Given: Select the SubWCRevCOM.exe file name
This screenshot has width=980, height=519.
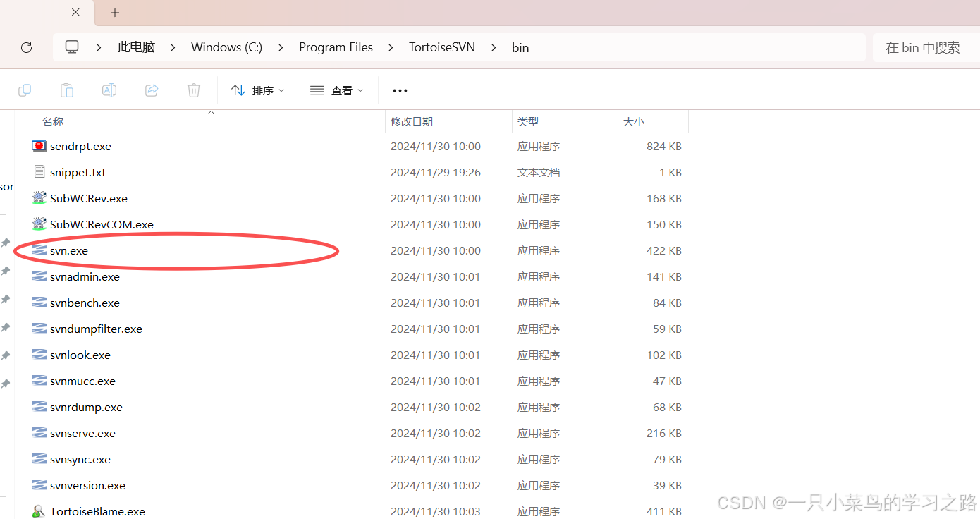Looking at the screenshot, I should pyautogui.click(x=102, y=224).
